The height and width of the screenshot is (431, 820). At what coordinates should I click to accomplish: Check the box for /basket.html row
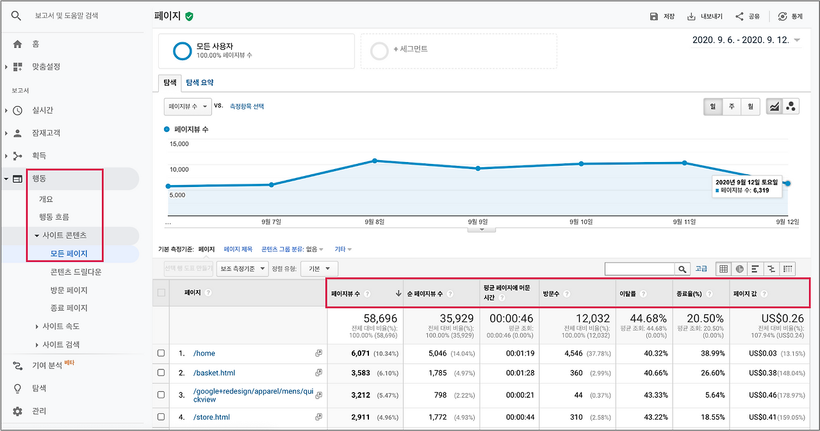coord(161,372)
